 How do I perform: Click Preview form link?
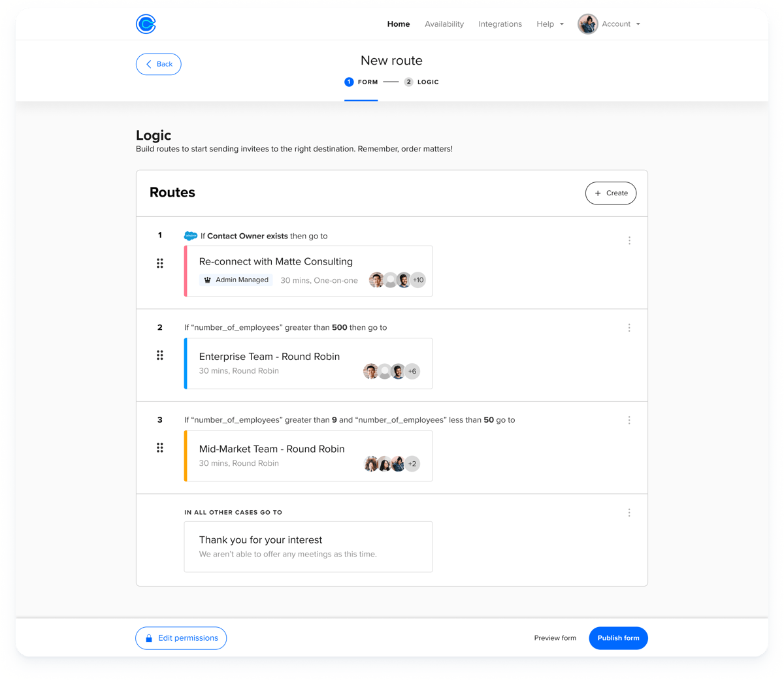(x=555, y=638)
